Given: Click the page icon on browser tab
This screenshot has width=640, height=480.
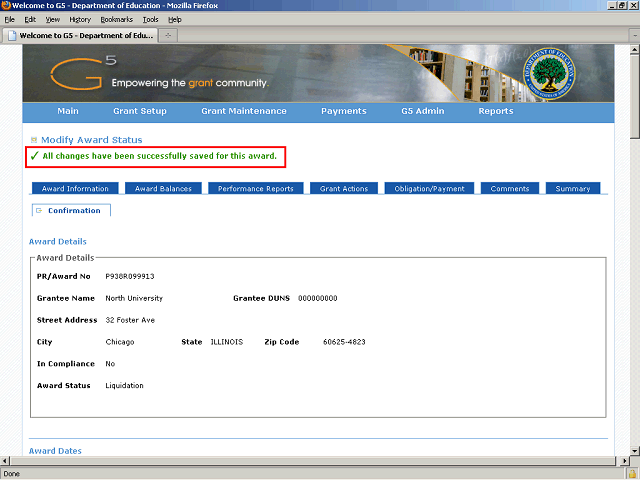Looking at the screenshot, I should coord(12,36).
